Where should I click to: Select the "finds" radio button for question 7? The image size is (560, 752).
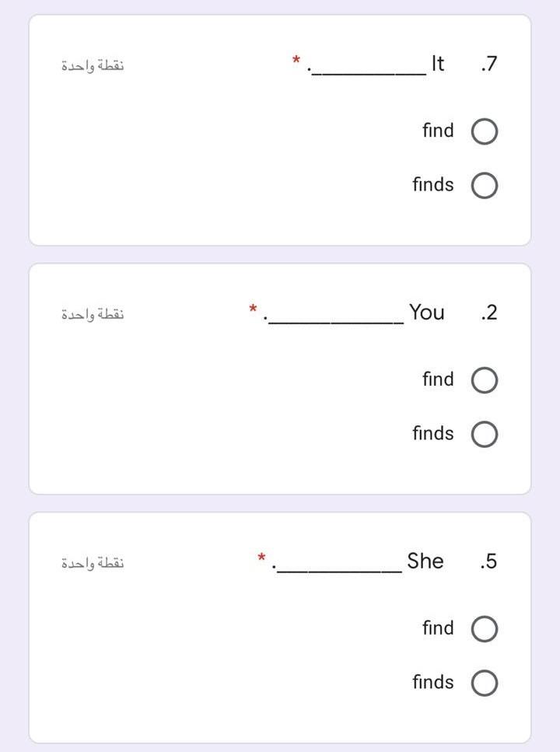click(484, 185)
